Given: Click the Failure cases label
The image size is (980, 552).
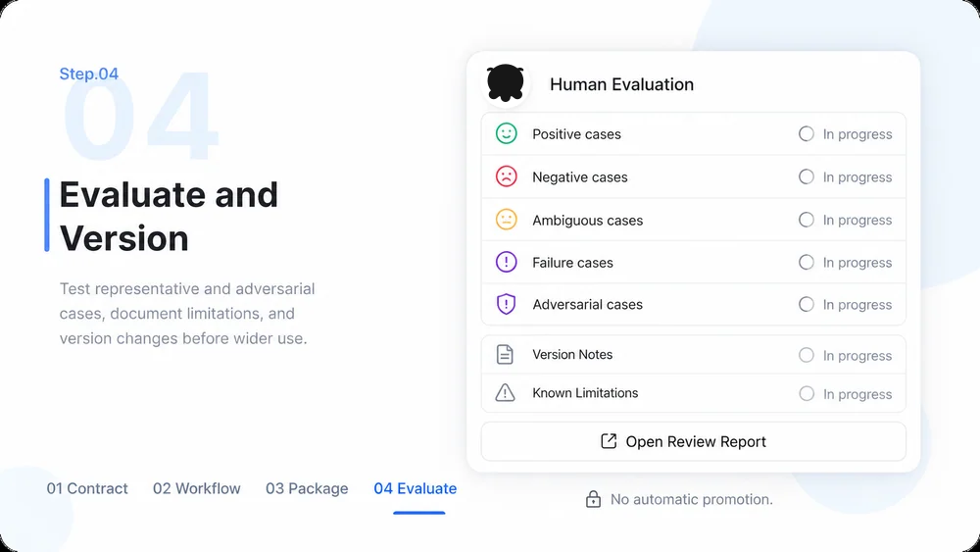Looking at the screenshot, I should tap(572, 263).
